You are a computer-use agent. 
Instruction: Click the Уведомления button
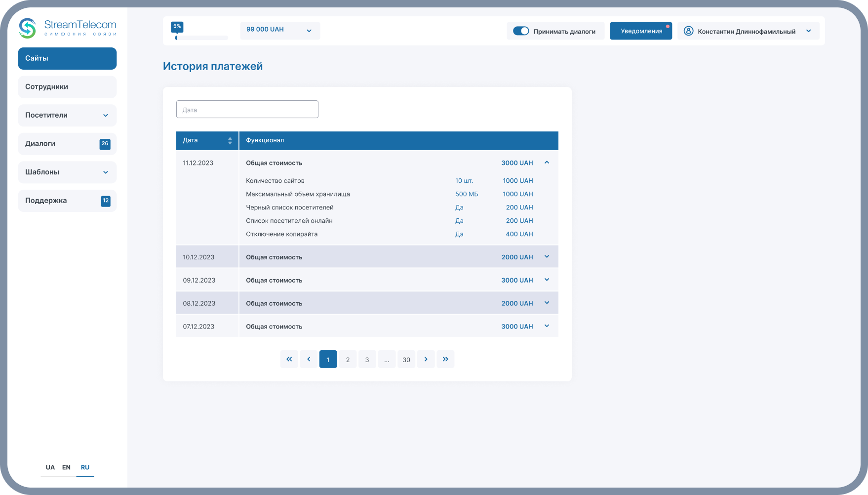pyautogui.click(x=641, y=31)
